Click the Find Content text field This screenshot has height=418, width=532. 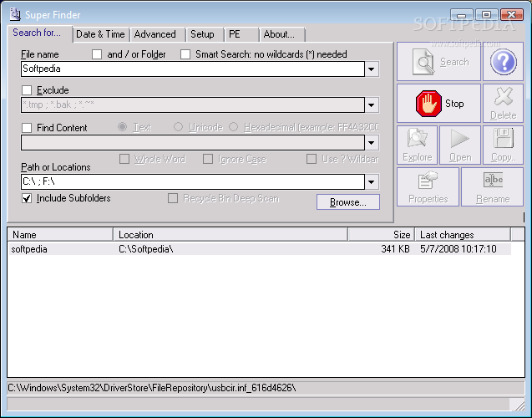[x=193, y=143]
